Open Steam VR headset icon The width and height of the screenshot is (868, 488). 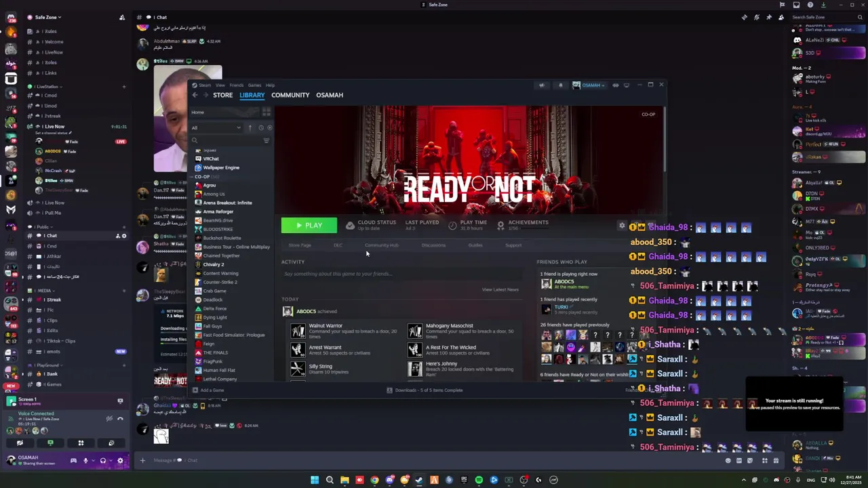(x=616, y=85)
